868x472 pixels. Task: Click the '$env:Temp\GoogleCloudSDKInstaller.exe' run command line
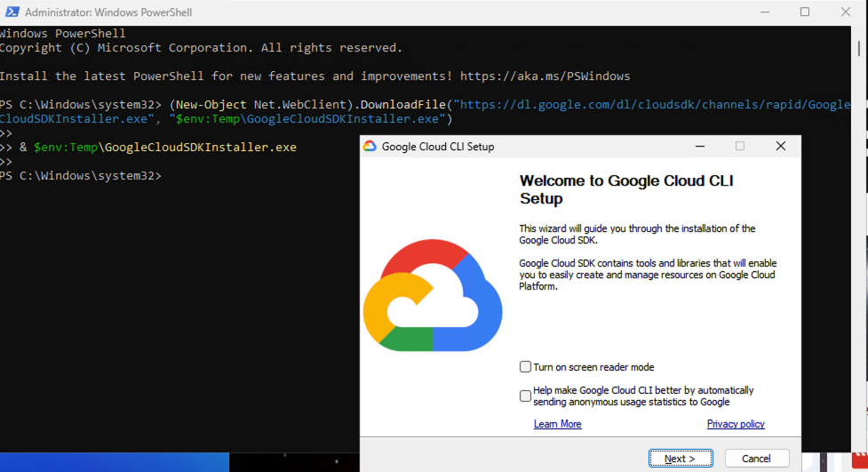point(165,148)
